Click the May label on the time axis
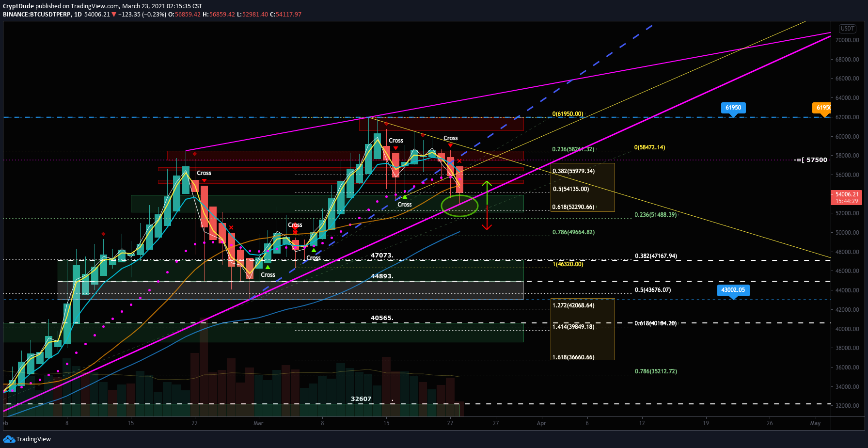Image resolution: width=868 pixels, height=448 pixels. click(x=816, y=423)
